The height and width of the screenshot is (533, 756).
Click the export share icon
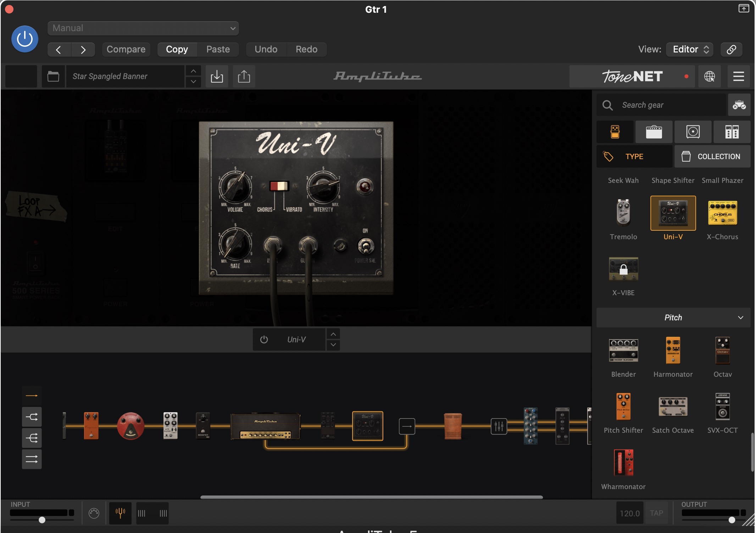click(x=244, y=76)
